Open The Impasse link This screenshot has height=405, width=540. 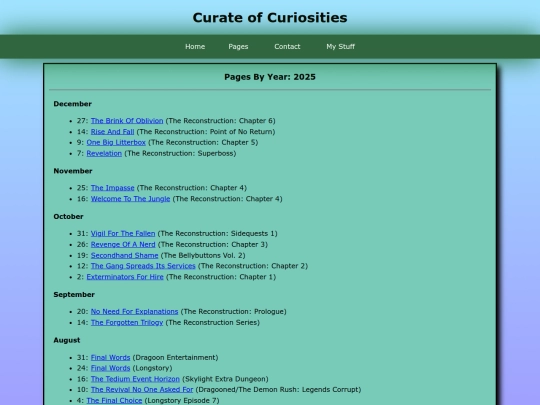click(x=112, y=188)
